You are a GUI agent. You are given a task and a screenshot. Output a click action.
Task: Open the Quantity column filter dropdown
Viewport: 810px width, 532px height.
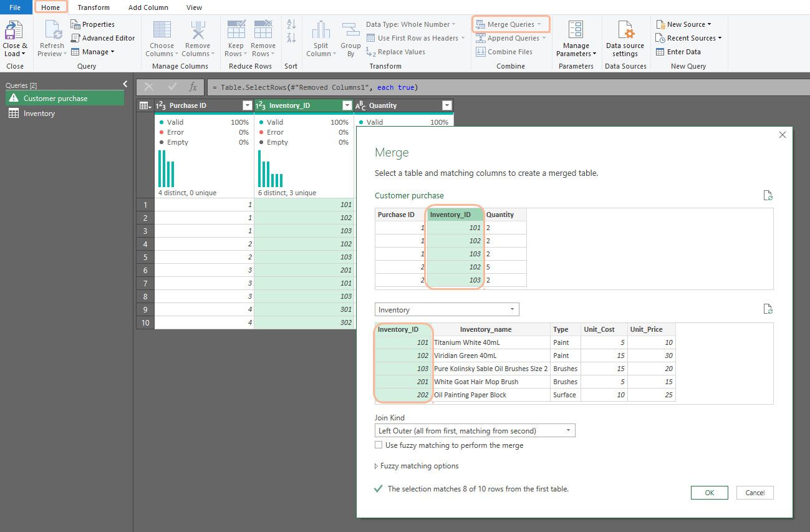446,105
